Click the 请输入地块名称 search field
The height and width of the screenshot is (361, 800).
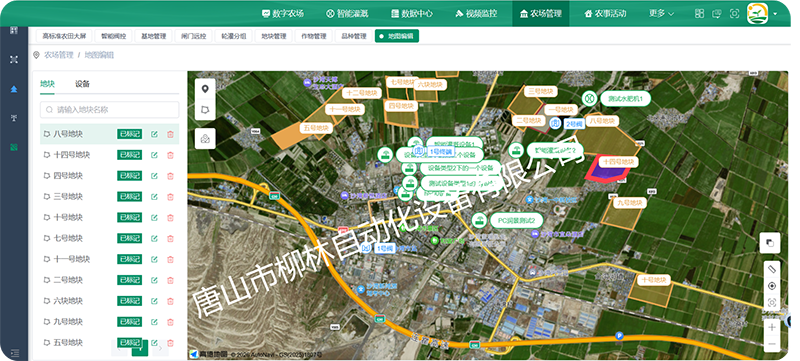click(x=110, y=110)
